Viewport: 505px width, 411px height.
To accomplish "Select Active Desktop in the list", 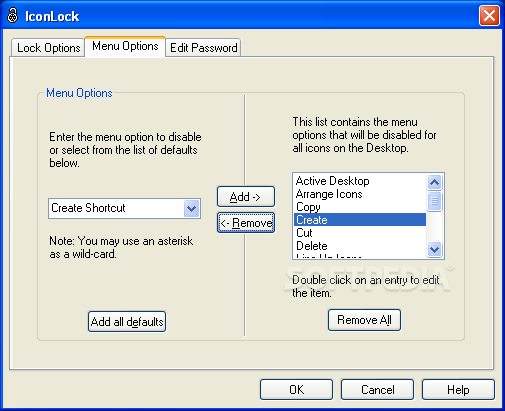I will click(360, 181).
